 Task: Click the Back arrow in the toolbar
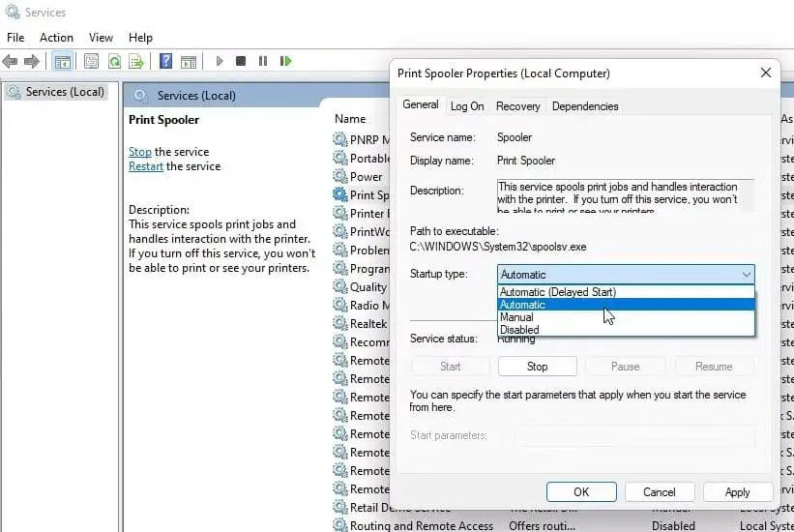[11, 61]
